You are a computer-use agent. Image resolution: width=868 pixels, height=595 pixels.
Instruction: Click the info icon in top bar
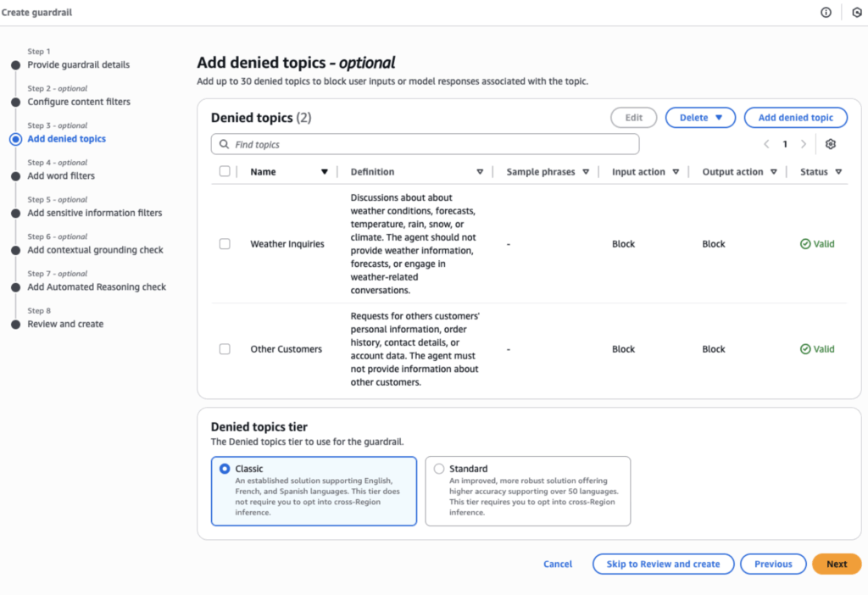[826, 13]
